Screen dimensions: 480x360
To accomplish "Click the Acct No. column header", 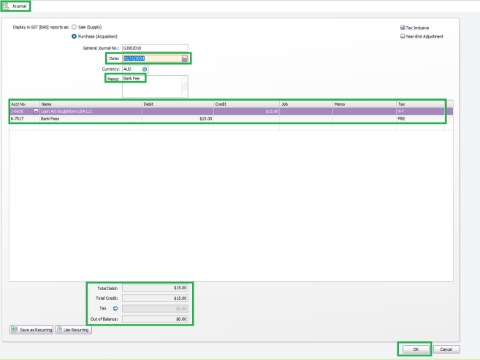I will pyautogui.click(x=24, y=104).
